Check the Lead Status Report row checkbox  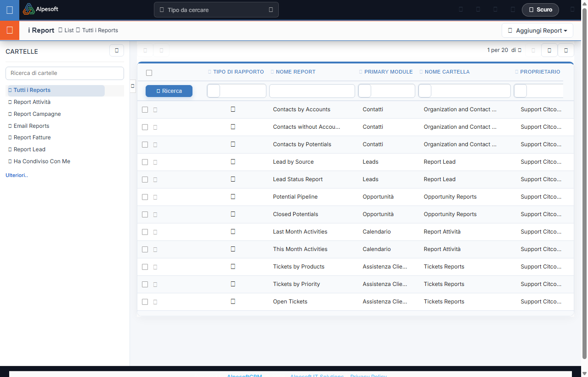tap(145, 179)
